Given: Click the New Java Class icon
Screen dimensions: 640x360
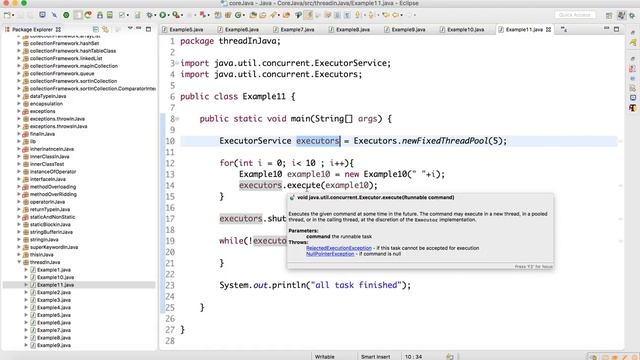Looking at the screenshot, I should [238, 15].
